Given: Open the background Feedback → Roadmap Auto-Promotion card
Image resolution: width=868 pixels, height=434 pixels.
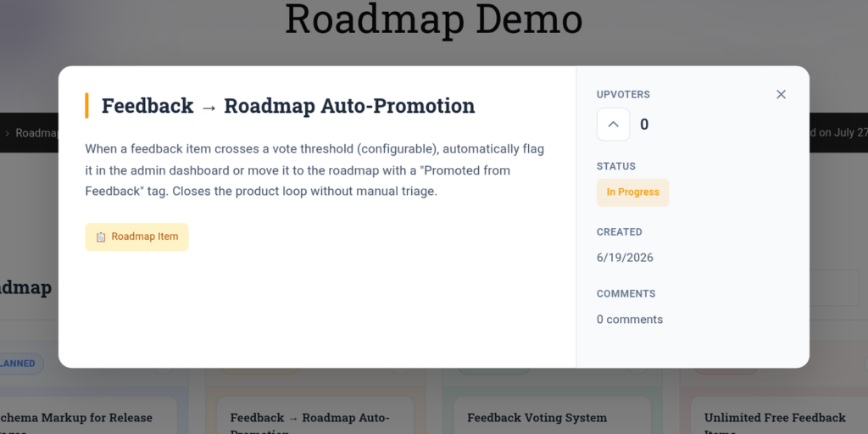Looking at the screenshot, I should (x=315, y=415).
